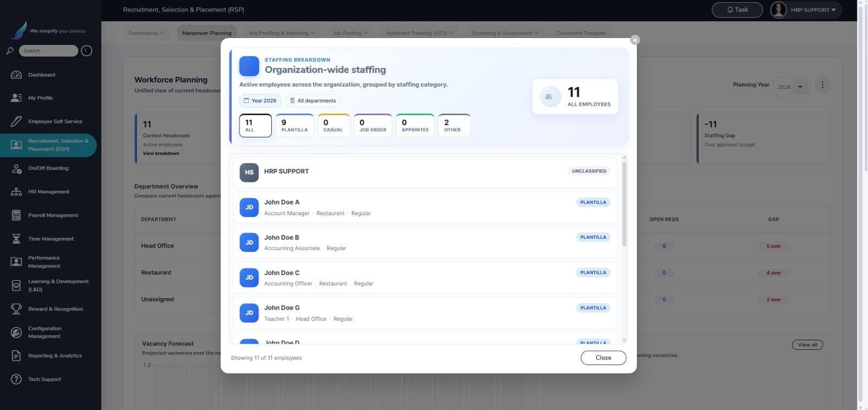Expand the Job Profiling & Matching menu

pyautogui.click(x=282, y=33)
